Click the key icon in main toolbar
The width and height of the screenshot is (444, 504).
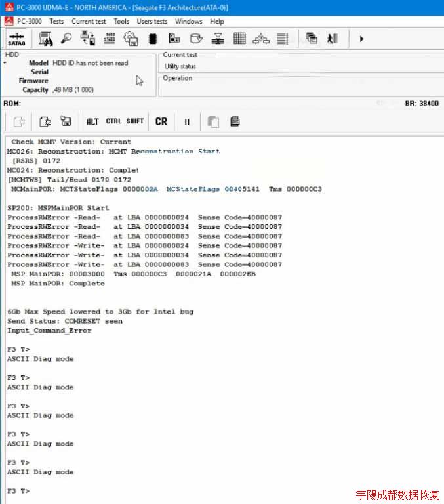[x=66, y=39]
